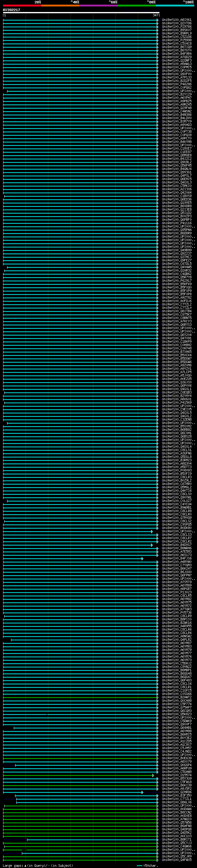Screen dimensions: 197x868
Task: Click the green ~80% identity legend segment
Action: pos(137,6)
